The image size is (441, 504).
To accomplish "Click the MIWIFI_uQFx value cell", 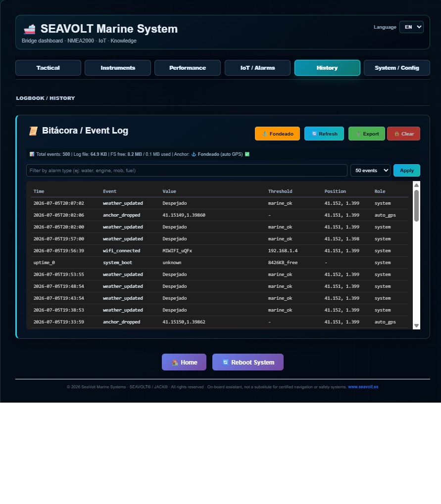I will pos(177,251).
